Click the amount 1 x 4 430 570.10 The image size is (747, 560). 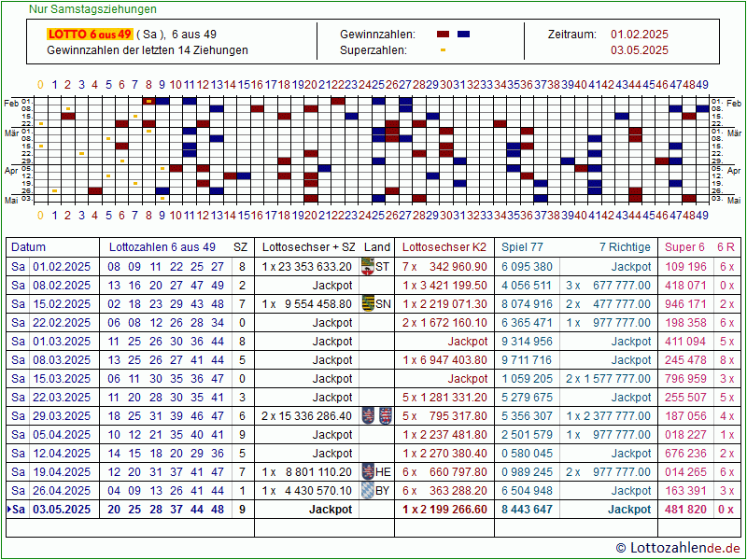[307, 491]
